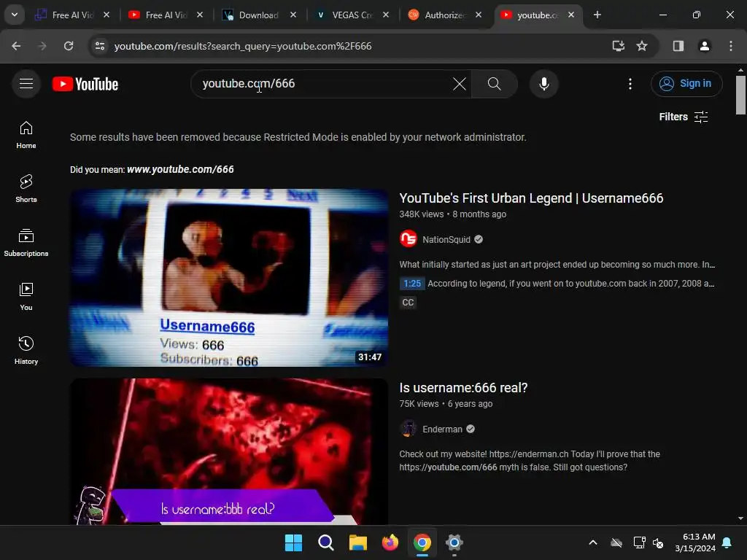
Task: Open Windows Start menu
Action: [x=293, y=542]
